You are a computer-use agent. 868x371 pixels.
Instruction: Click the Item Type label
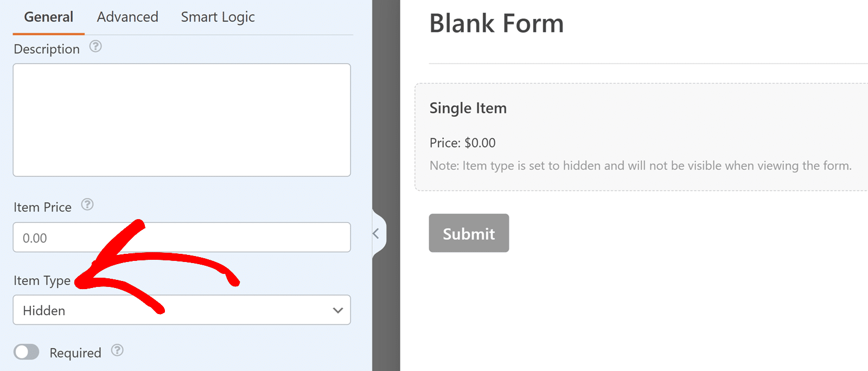(43, 280)
